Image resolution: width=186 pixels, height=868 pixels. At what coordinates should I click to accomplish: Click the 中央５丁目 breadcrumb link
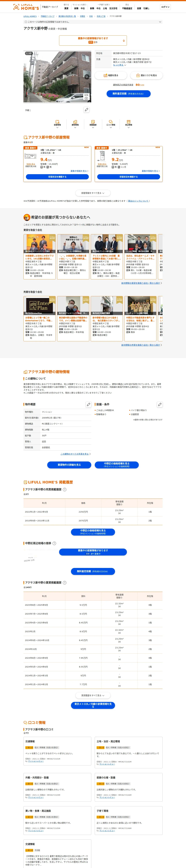tap(101, 16)
